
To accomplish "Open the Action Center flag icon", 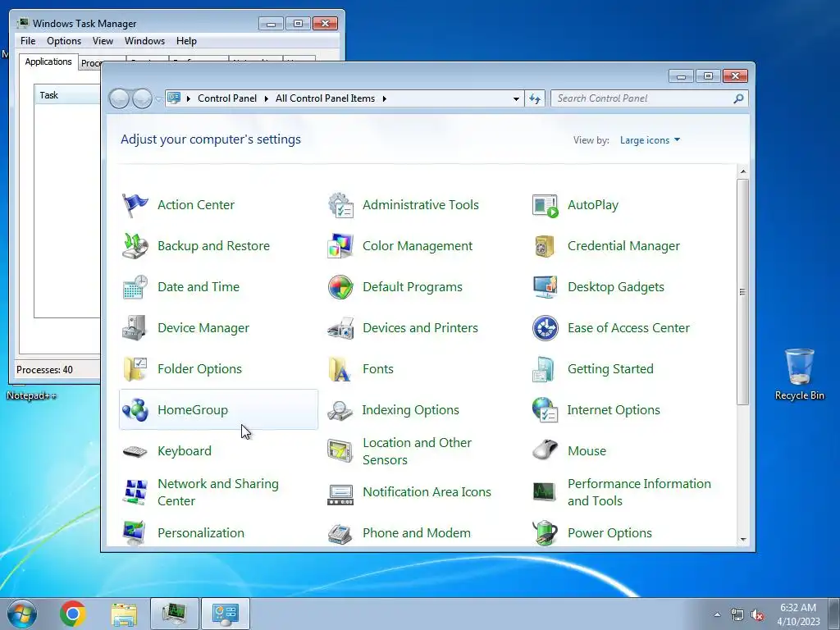I will (135, 205).
